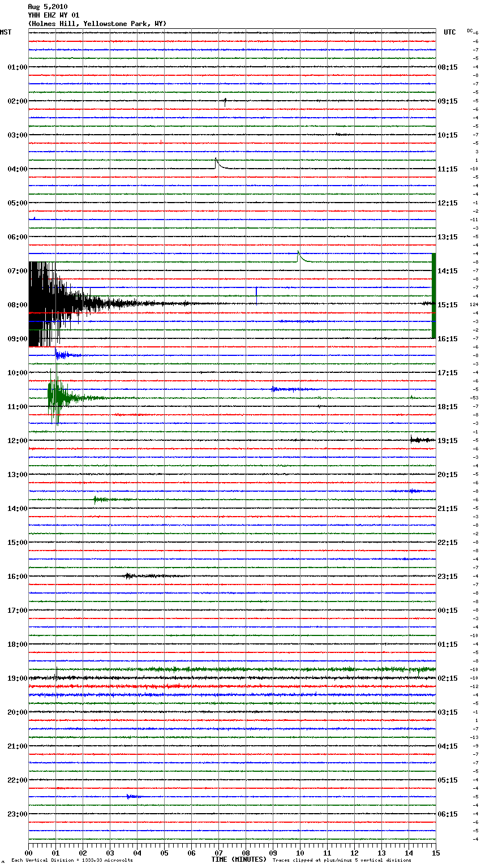
Task: Click "Each Vertical Division = 1333.33 microvolts" note
Action: 72,861
